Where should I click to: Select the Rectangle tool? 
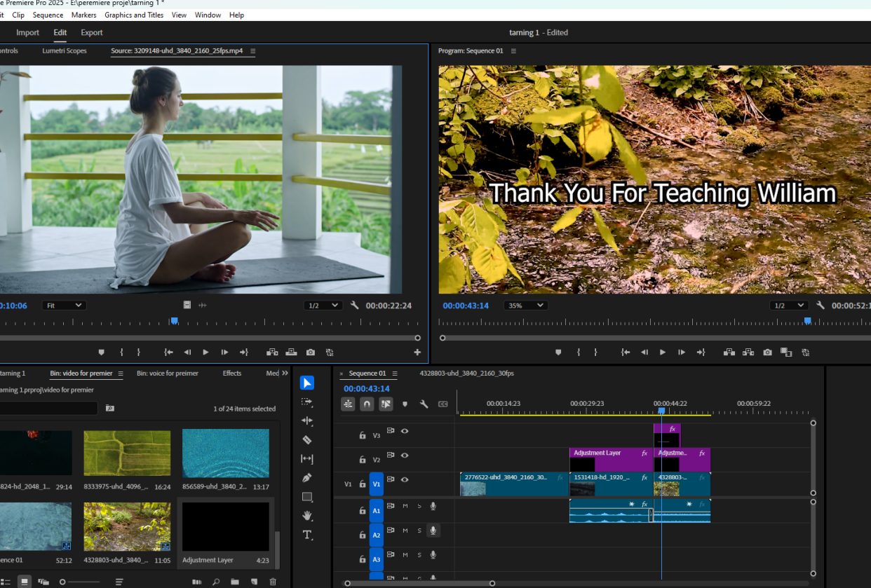point(307,497)
